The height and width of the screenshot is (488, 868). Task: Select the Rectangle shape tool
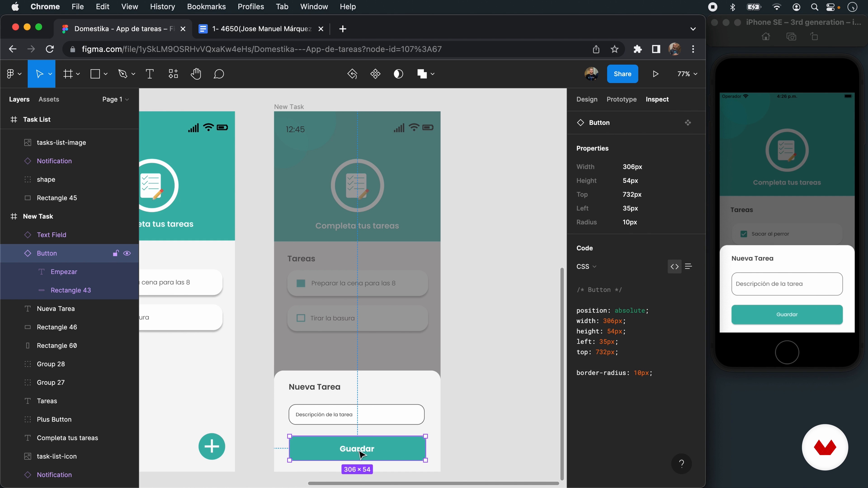click(x=95, y=74)
